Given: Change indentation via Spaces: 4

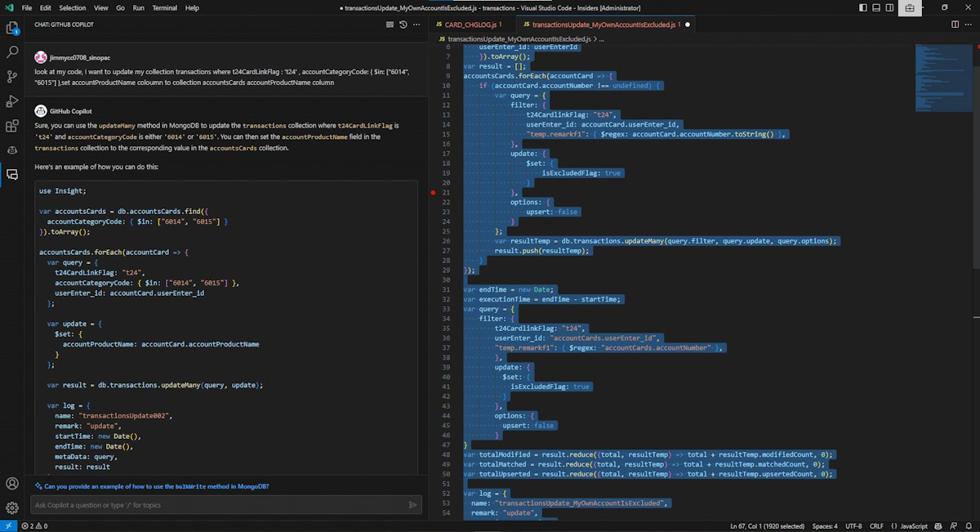Looking at the screenshot, I should point(825,526).
